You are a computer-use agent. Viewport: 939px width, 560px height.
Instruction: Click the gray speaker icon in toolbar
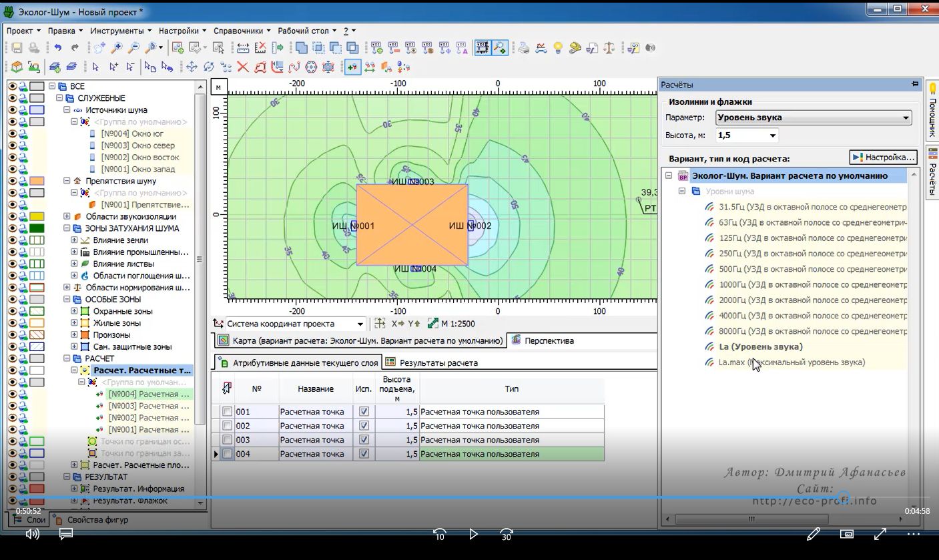[650, 48]
